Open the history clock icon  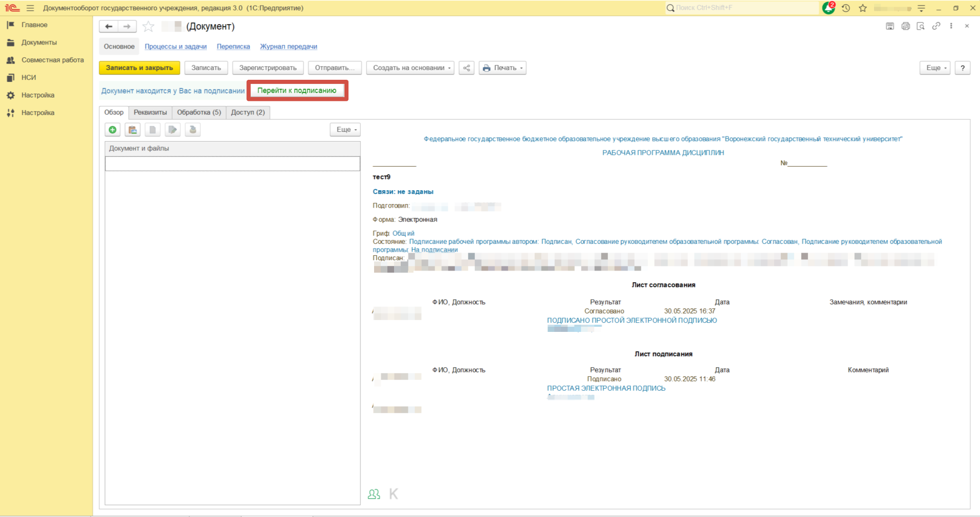point(846,8)
